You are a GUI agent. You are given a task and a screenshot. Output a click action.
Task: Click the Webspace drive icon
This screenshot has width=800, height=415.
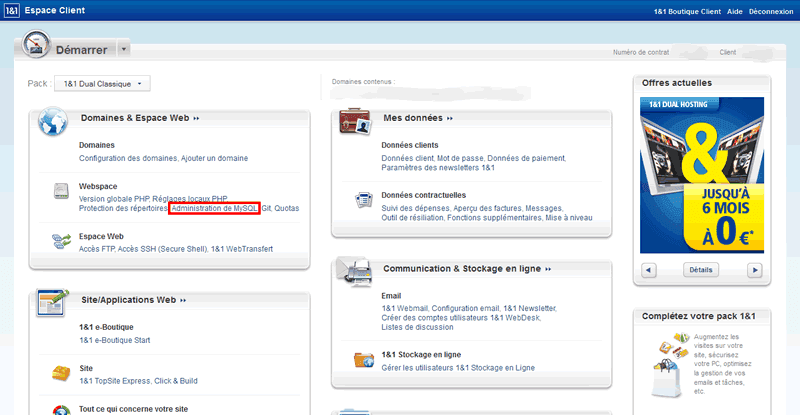(x=61, y=191)
